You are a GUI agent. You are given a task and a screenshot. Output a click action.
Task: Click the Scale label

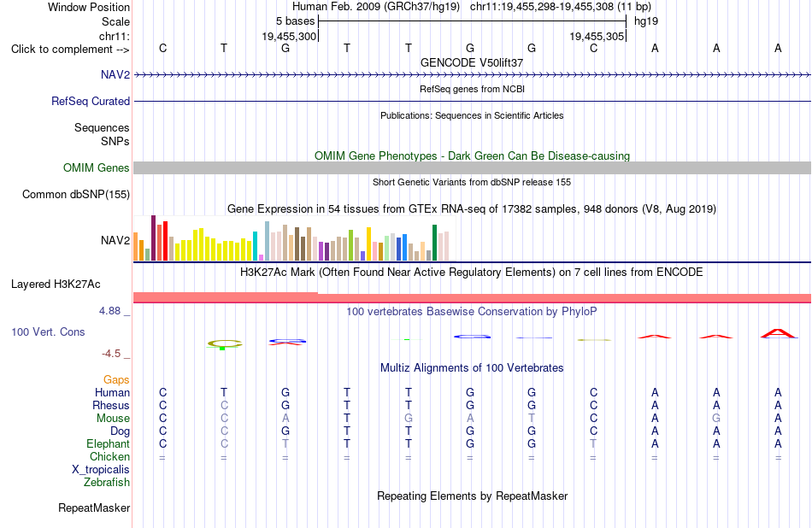[x=115, y=21]
